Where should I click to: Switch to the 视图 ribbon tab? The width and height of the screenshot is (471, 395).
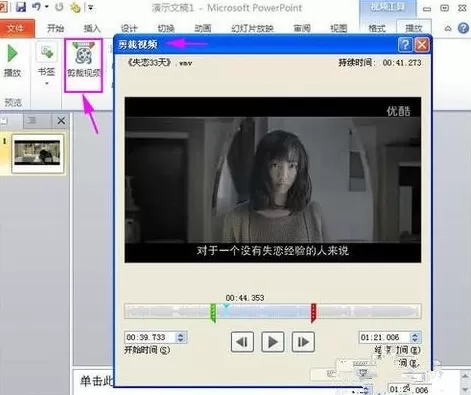339,29
